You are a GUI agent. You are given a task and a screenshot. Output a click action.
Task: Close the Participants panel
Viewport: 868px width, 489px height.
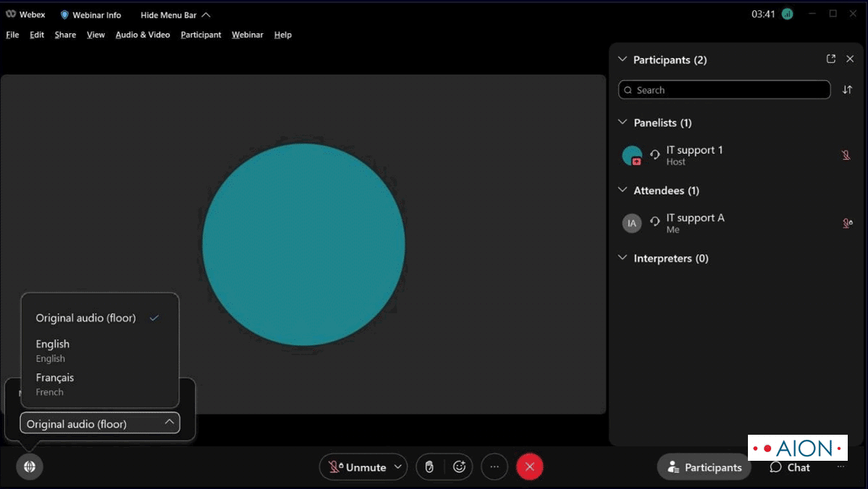pyautogui.click(x=851, y=59)
